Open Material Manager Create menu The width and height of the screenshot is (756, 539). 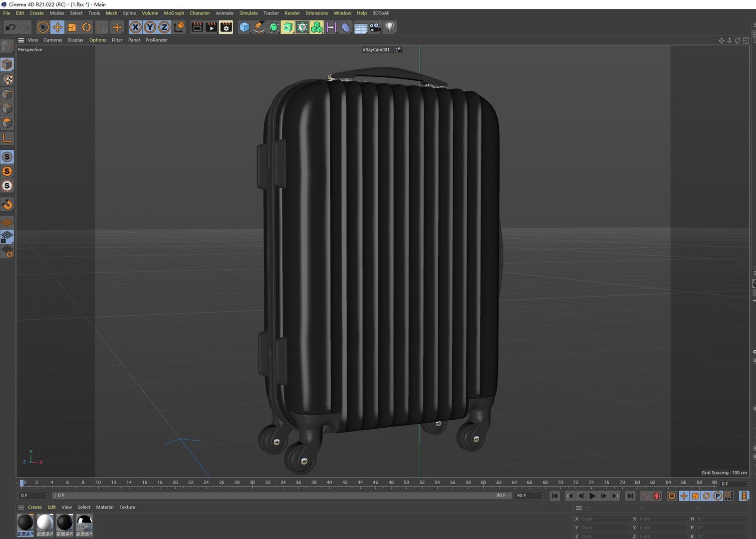pyautogui.click(x=35, y=507)
